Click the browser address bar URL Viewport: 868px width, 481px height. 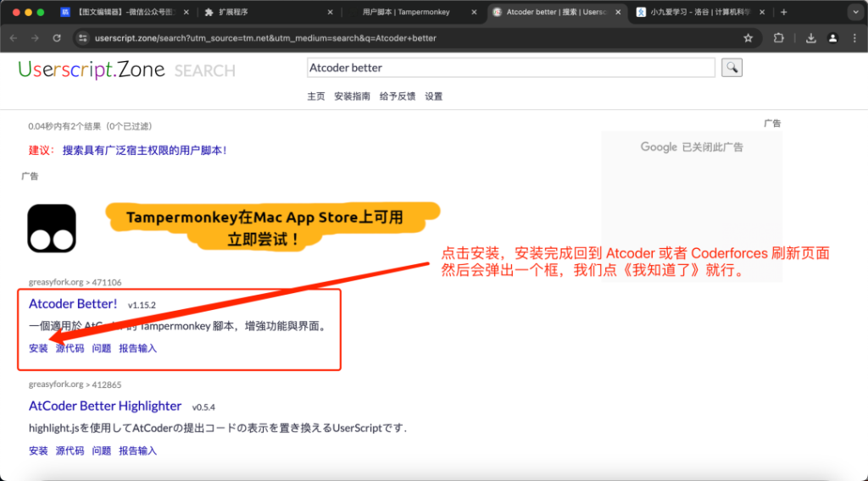(x=265, y=38)
